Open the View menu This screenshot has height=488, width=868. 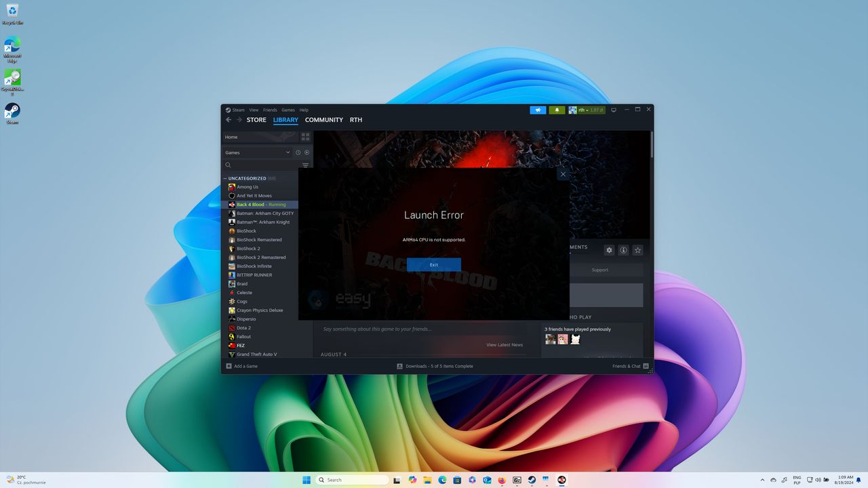(x=254, y=110)
